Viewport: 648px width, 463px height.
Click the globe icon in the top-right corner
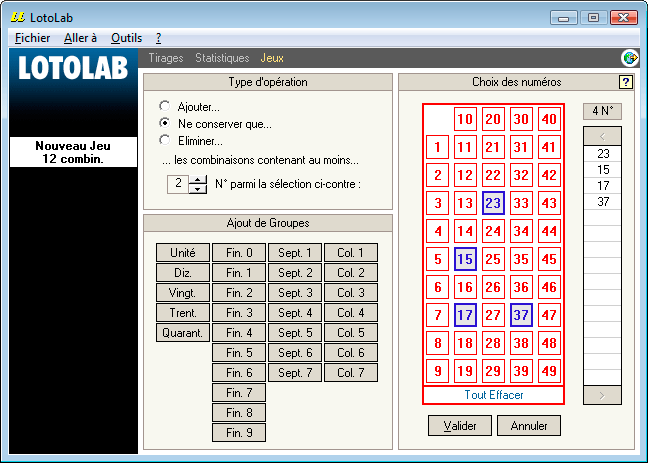[630, 58]
